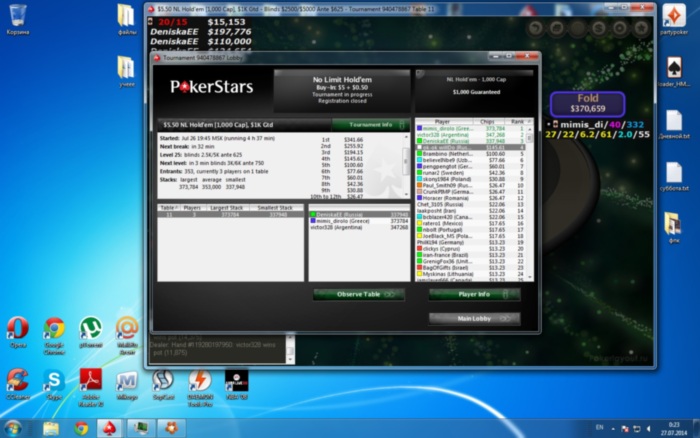700x438 pixels.
Task: Select Brambino (Netherlands) in the ranking list
Action: (x=471, y=154)
